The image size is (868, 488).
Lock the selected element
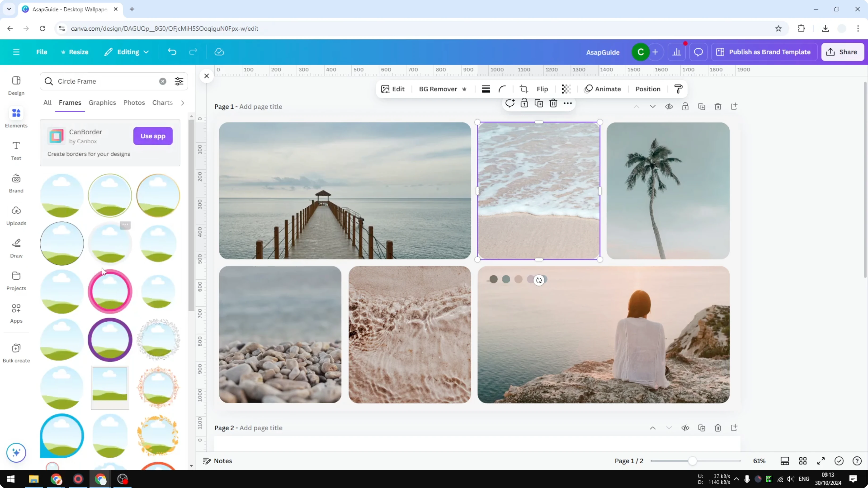click(524, 103)
